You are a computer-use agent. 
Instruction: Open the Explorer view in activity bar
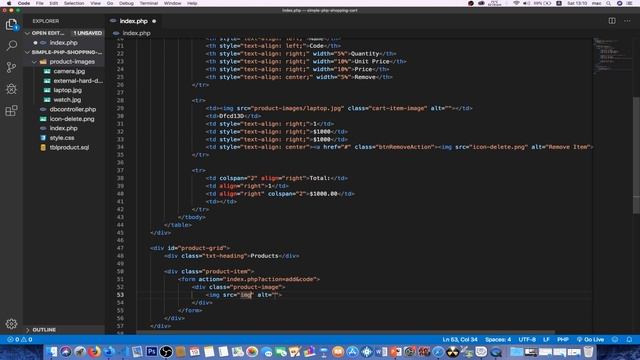11,25
